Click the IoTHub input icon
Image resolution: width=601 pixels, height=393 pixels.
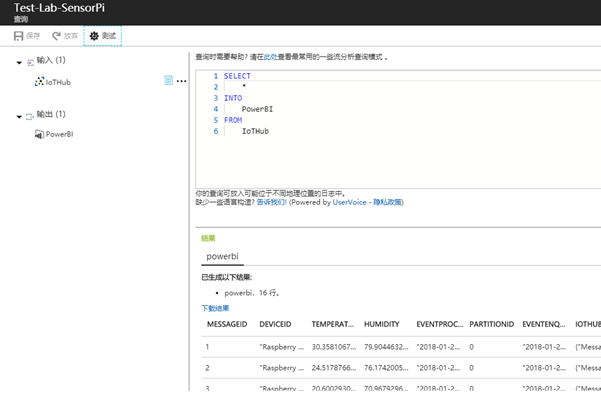coord(39,82)
